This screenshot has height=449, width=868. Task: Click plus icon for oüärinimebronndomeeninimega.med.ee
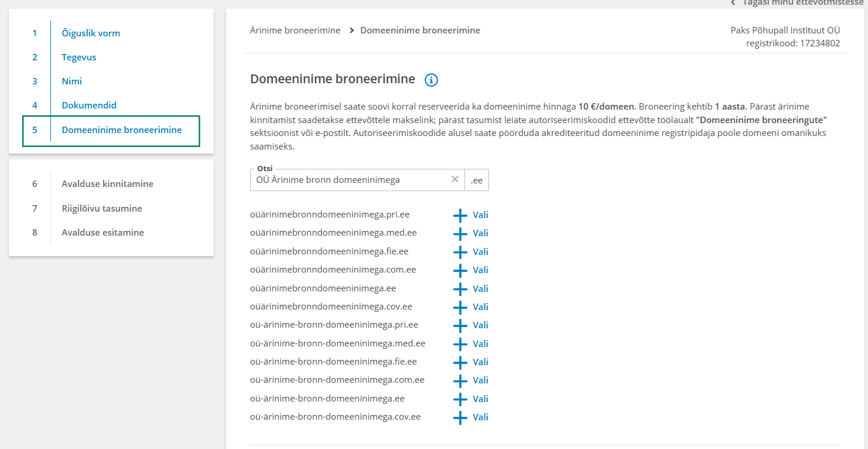460,233
